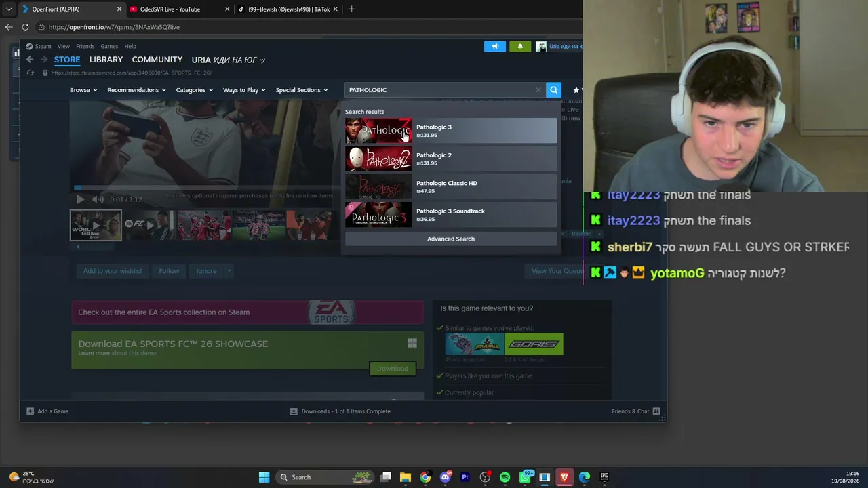Switch to OdedSVR Live YouTube tab
Viewport: 868px width, 488px height.
[180, 9]
